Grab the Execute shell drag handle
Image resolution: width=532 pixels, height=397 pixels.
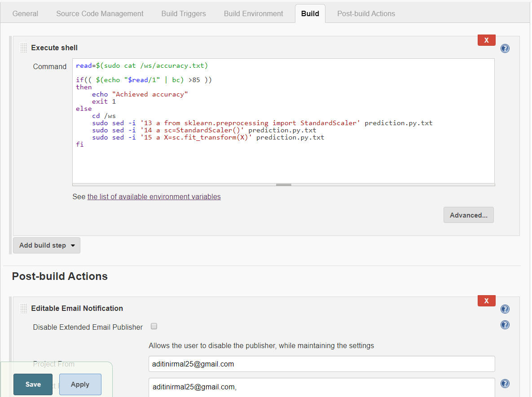(23, 48)
